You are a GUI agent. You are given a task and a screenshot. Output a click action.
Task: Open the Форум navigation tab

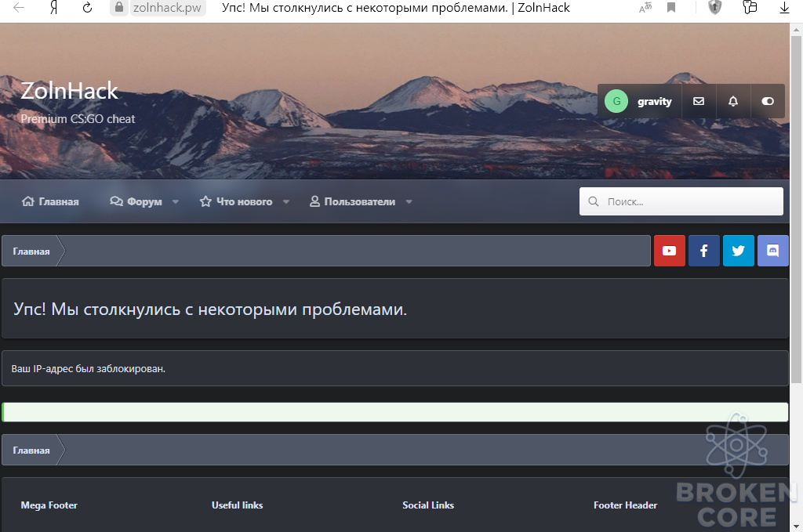tap(136, 201)
